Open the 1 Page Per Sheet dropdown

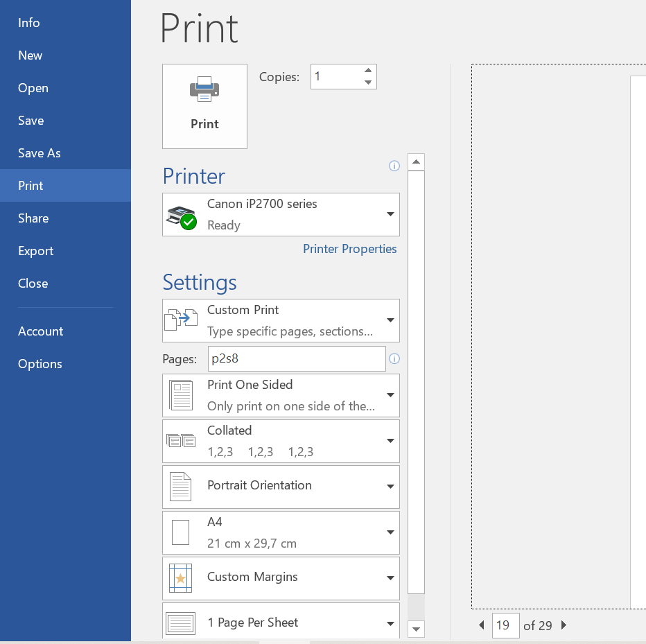[x=281, y=621]
